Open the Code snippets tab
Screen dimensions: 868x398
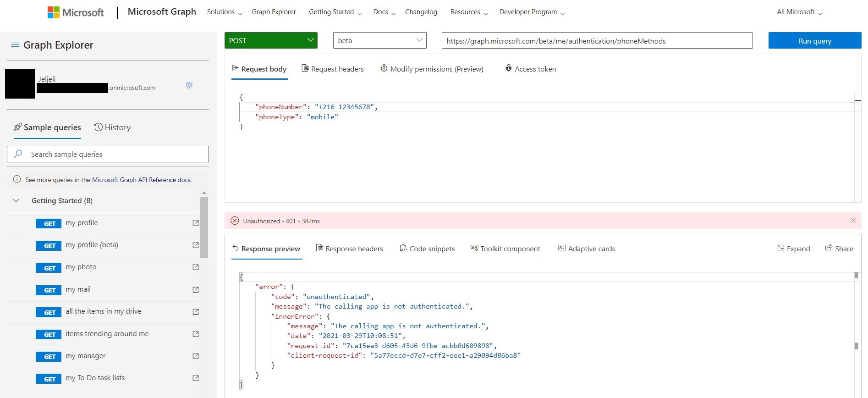click(427, 249)
